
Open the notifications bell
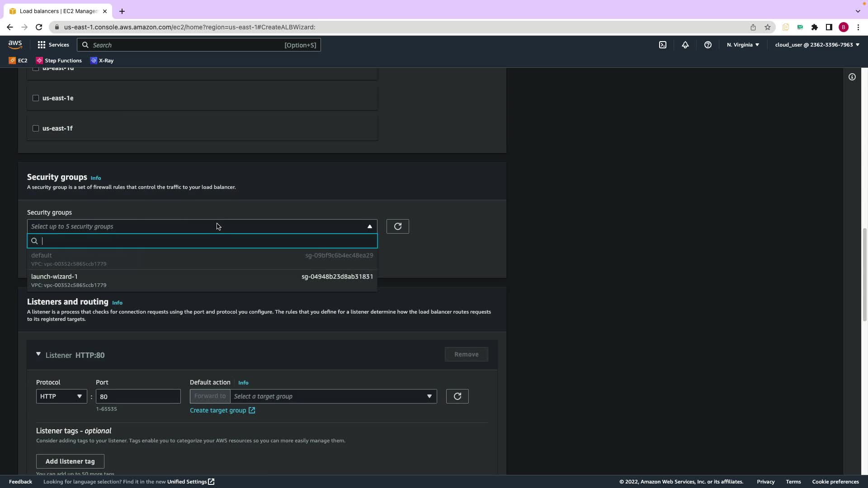[x=685, y=45]
